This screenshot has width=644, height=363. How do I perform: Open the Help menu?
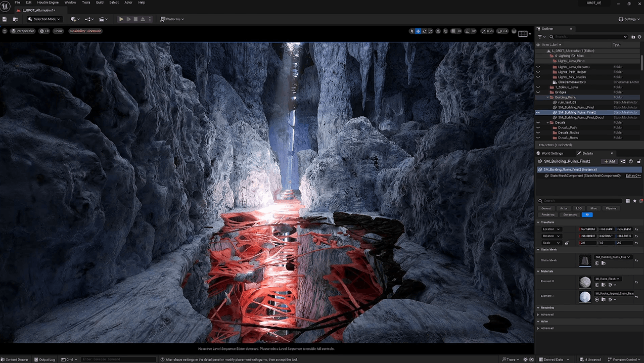142,3
